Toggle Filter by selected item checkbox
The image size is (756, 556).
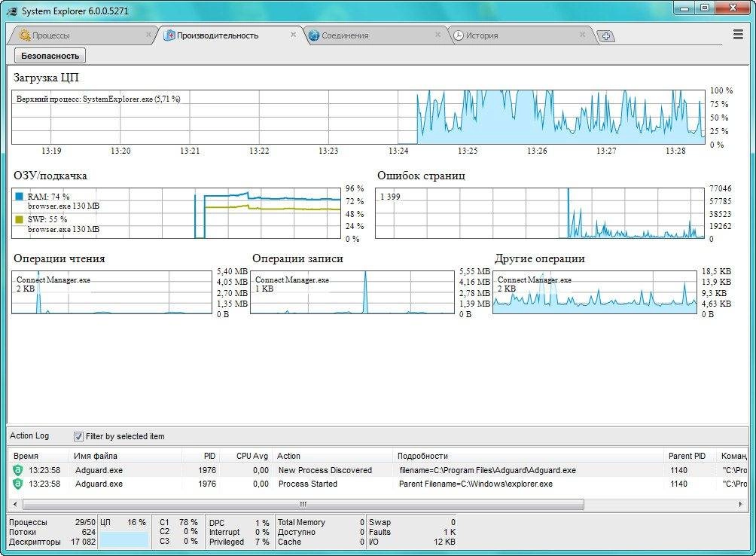point(78,436)
